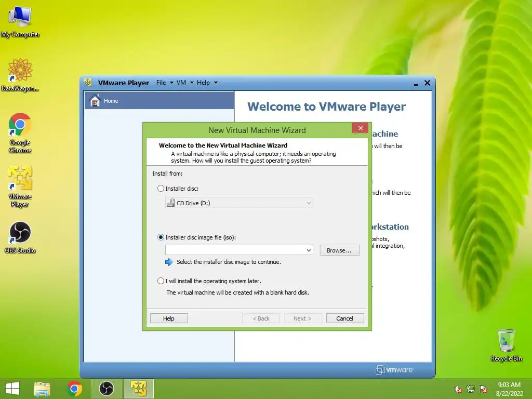This screenshot has height=399, width=532.
Task: Click the Home house icon in library
Action: coord(95,100)
